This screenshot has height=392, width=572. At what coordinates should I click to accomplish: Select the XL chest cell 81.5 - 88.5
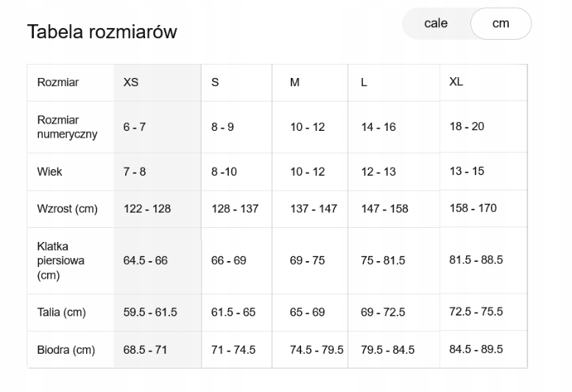coord(476,260)
